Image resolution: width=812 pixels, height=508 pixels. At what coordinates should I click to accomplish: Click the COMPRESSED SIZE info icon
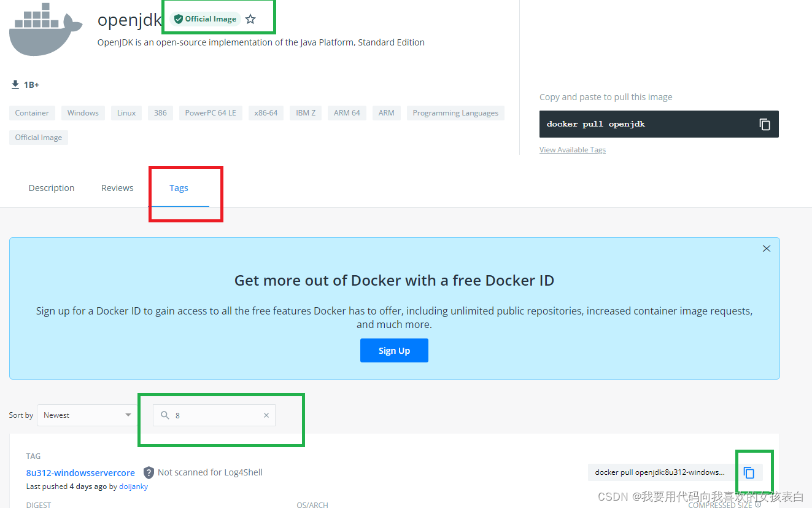click(757, 504)
